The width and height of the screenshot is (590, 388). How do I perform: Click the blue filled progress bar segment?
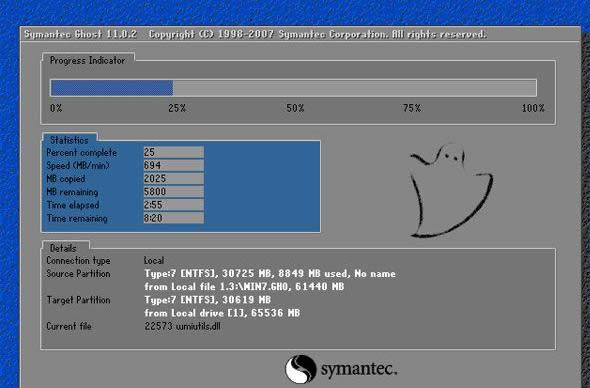click(x=112, y=88)
